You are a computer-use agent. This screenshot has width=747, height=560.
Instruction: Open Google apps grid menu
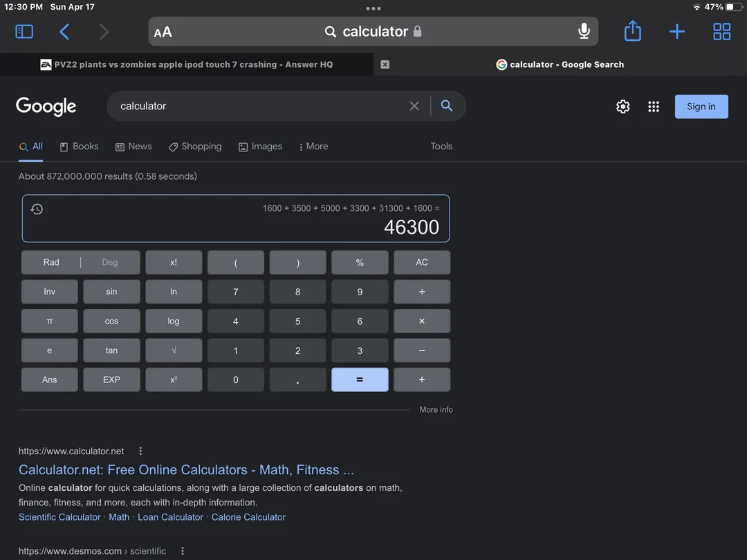tap(654, 106)
